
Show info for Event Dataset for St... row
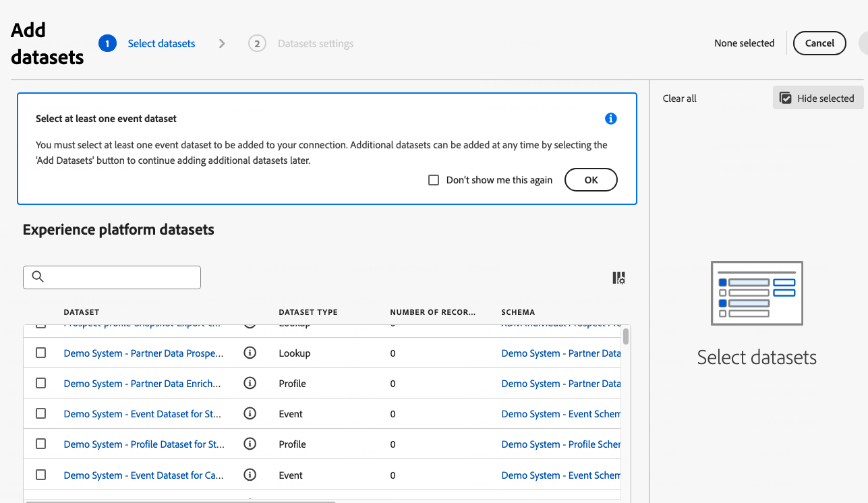click(250, 414)
